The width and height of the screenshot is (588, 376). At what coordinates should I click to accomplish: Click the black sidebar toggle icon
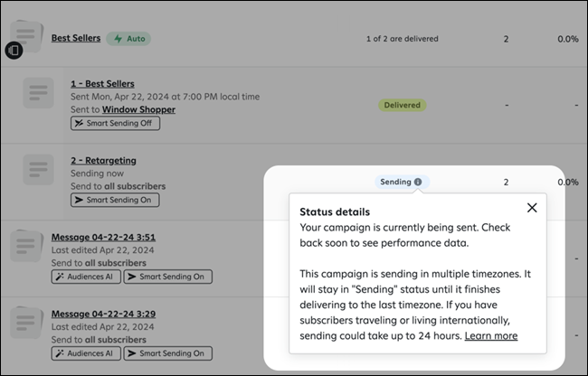[14, 51]
